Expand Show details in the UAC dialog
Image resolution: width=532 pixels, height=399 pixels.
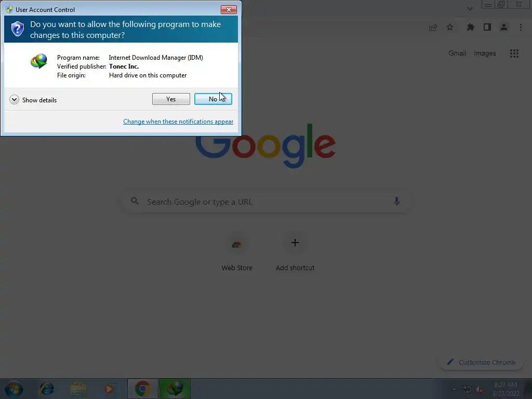click(33, 100)
